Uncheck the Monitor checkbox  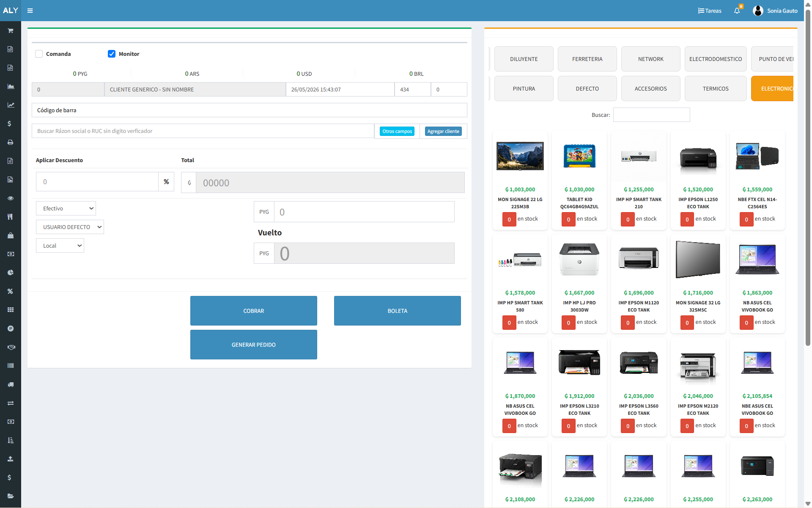[x=112, y=54]
